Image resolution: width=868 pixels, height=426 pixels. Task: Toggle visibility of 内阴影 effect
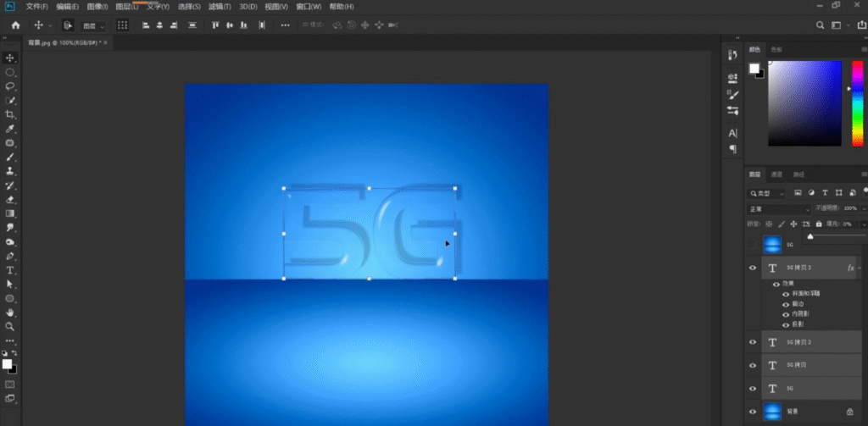tap(786, 314)
